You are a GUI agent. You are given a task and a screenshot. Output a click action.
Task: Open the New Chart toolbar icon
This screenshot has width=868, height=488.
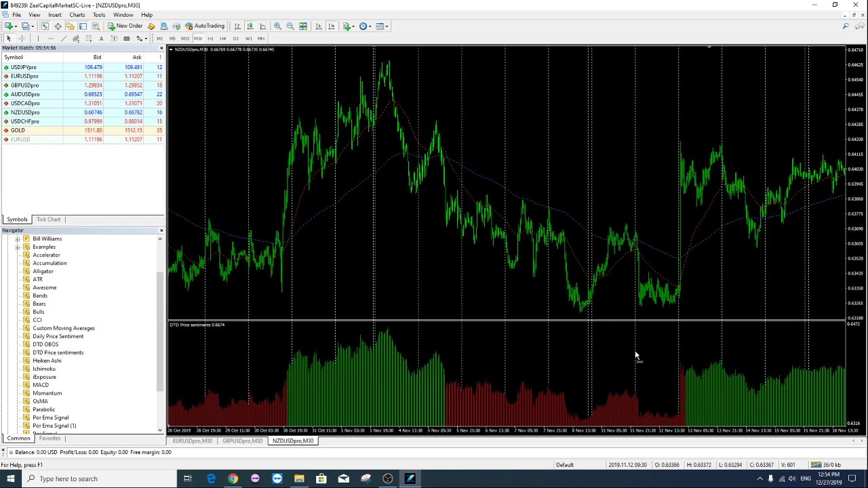pos(9,26)
